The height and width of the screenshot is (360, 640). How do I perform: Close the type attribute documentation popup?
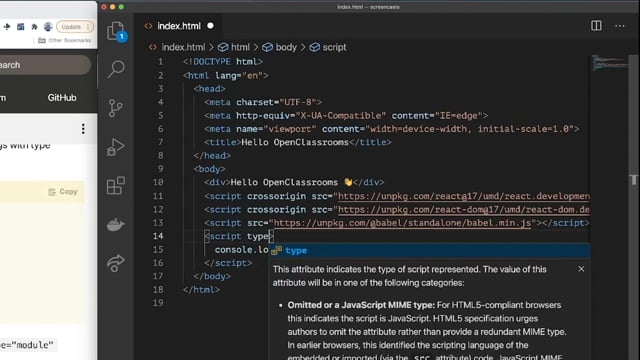pyautogui.click(x=581, y=269)
